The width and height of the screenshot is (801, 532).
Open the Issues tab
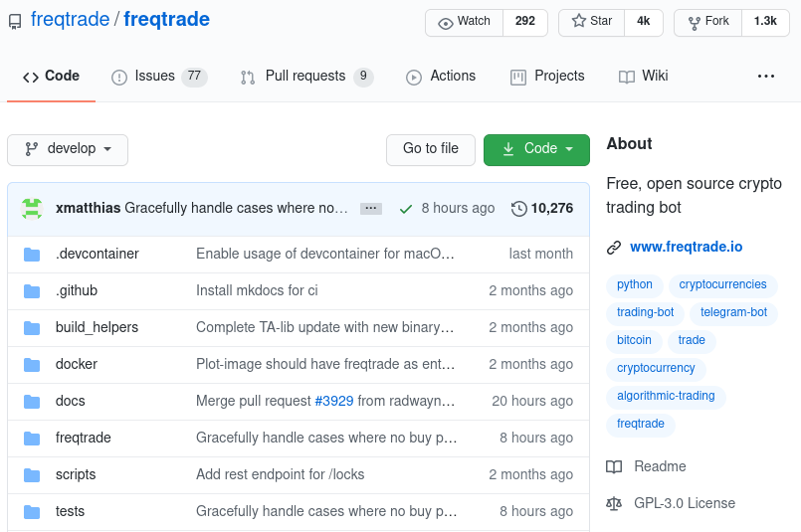pos(159,77)
